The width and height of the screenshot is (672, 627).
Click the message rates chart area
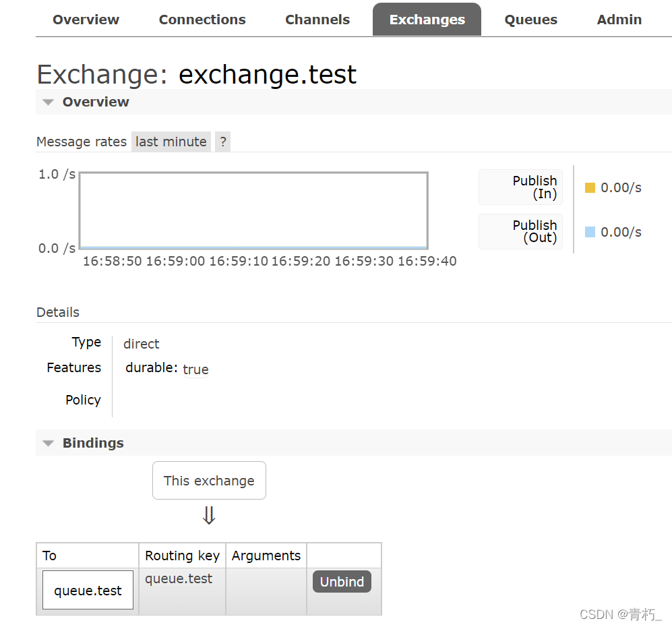tap(253, 210)
